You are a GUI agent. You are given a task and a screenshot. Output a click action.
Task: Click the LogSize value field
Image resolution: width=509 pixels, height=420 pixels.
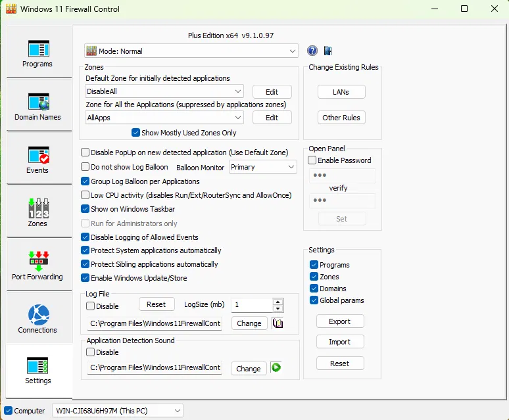point(252,305)
